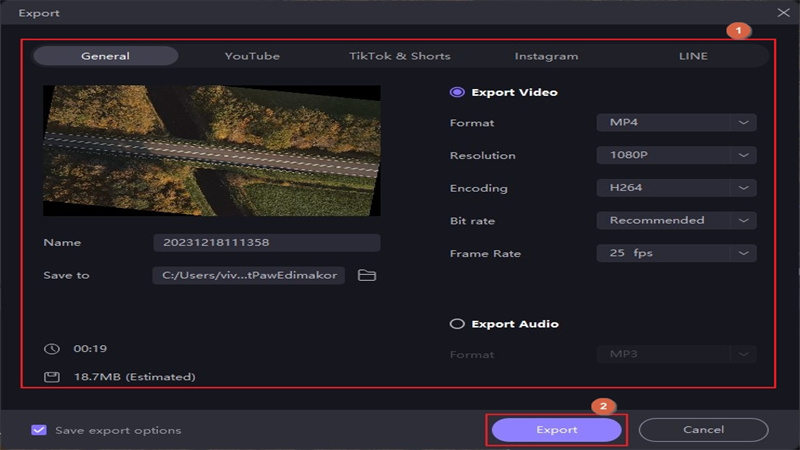This screenshot has width=800, height=450.
Task: Click the aerial road video preview thumbnail
Action: (212, 151)
